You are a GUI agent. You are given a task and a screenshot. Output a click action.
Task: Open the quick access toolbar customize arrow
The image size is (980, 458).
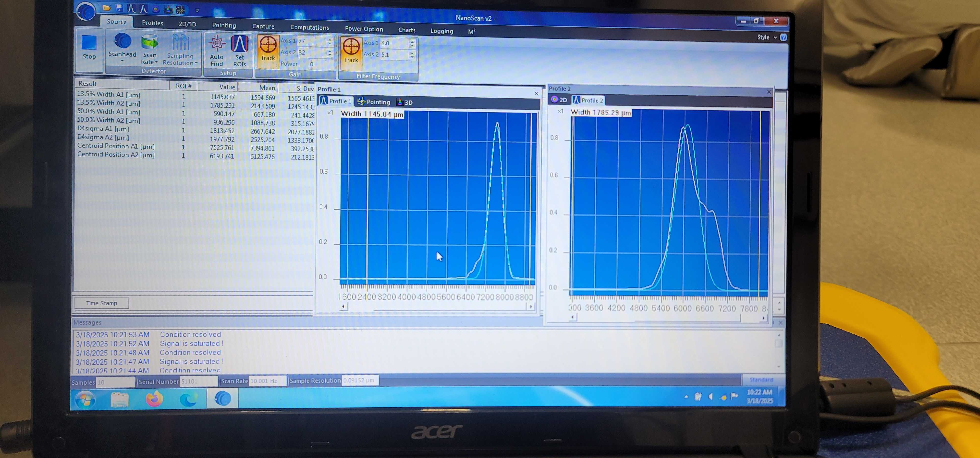[x=197, y=11]
